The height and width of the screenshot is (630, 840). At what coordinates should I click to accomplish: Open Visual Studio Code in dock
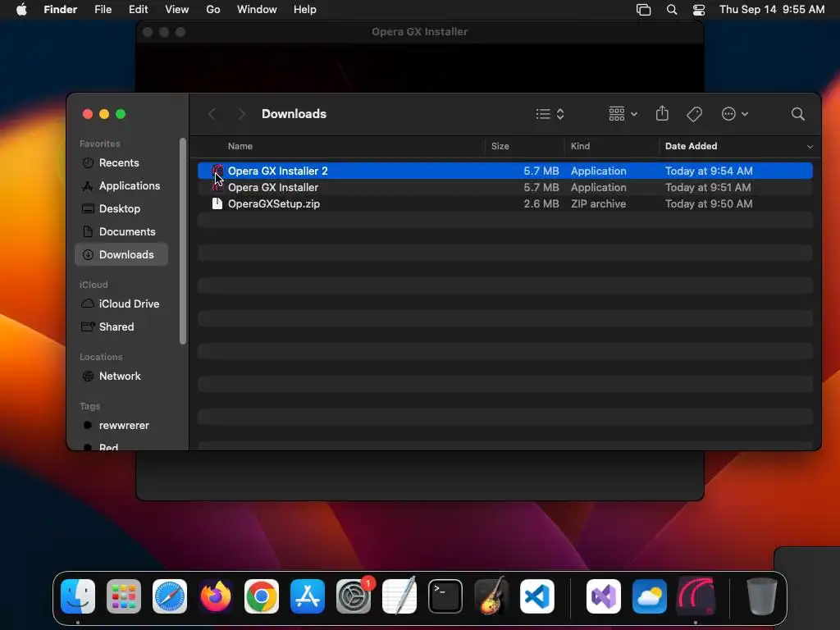537,596
